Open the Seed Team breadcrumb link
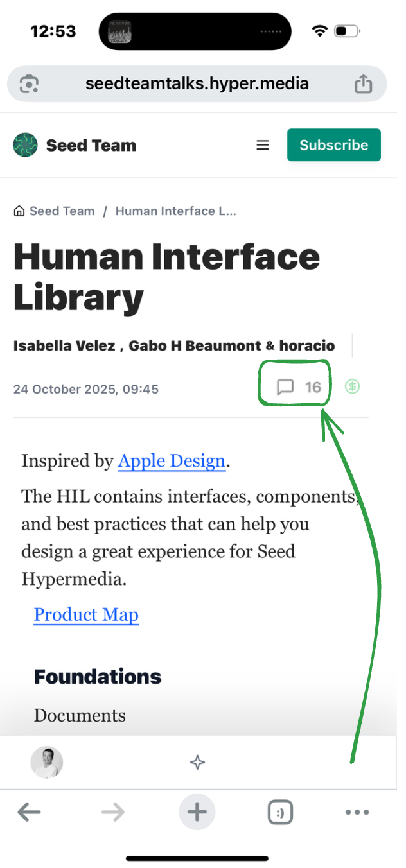The height and width of the screenshot is (868, 406). (62, 211)
